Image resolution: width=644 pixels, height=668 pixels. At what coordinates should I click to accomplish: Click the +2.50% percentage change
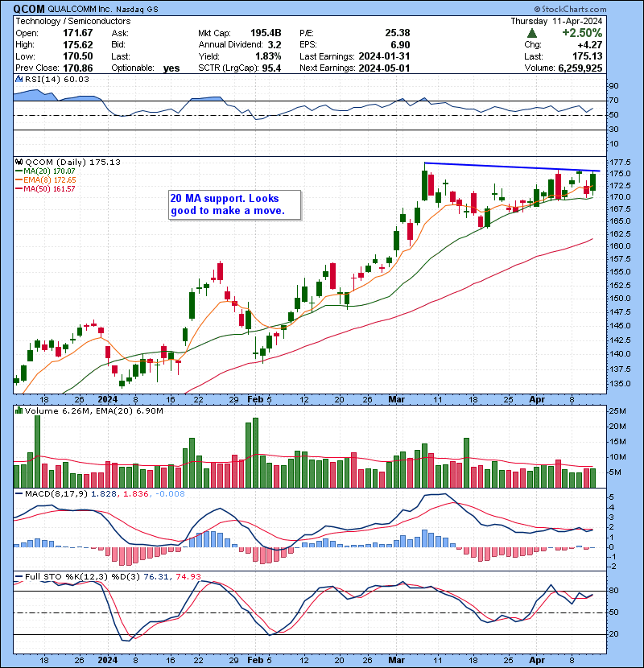tap(582, 33)
